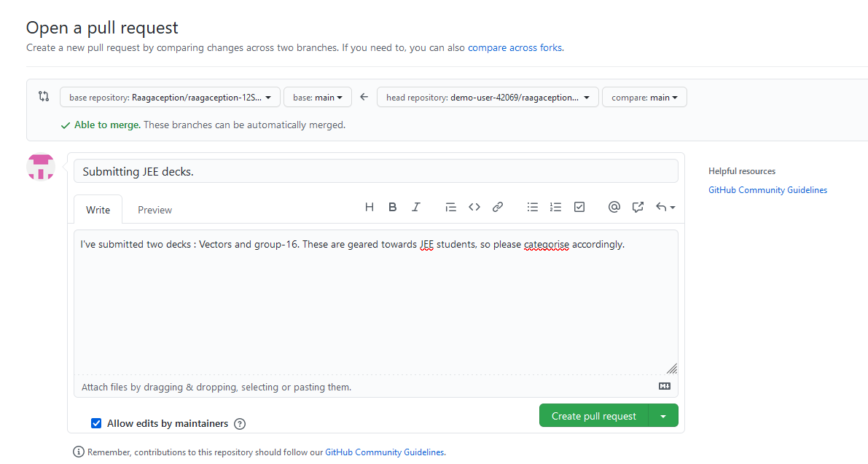The image size is (868, 464).
Task: Apply bold text formatting
Action: [x=393, y=208]
